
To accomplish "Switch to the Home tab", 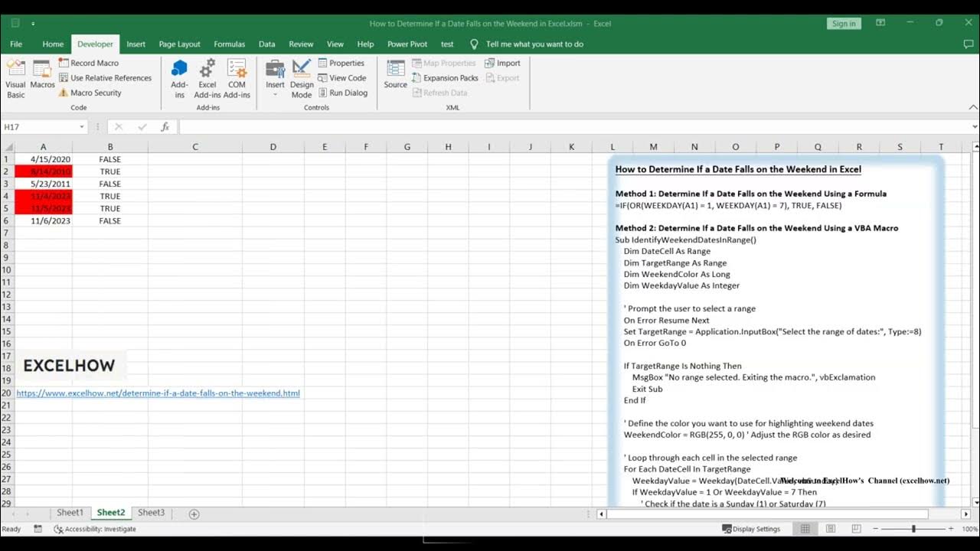I will (53, 44).
